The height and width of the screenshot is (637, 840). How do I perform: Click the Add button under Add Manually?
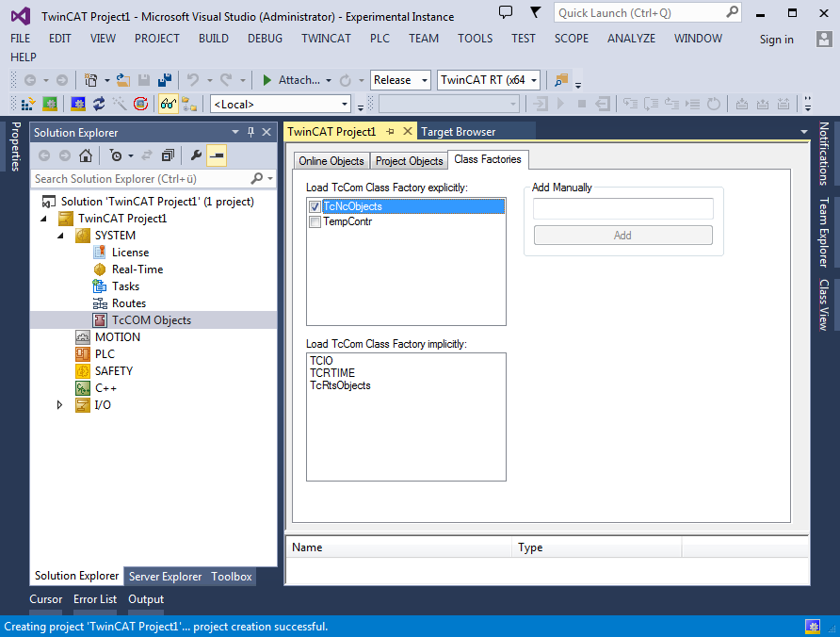[623, 236]
